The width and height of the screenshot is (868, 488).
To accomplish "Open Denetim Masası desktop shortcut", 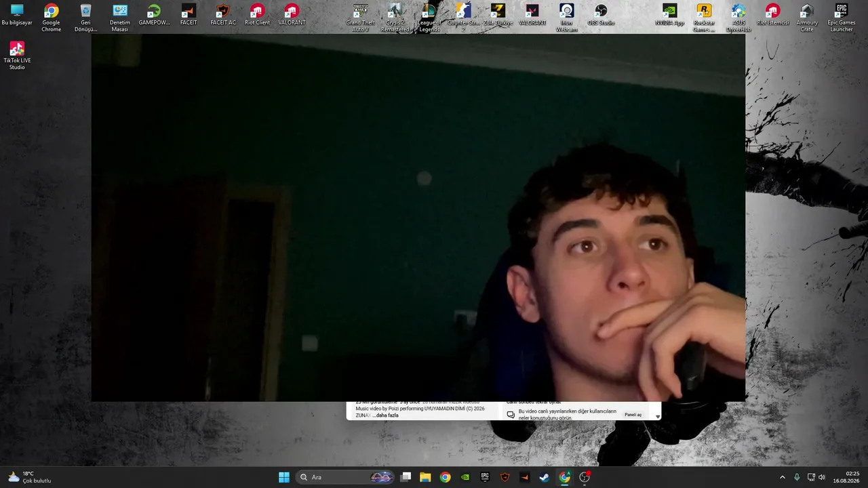I will coord(120,18).
